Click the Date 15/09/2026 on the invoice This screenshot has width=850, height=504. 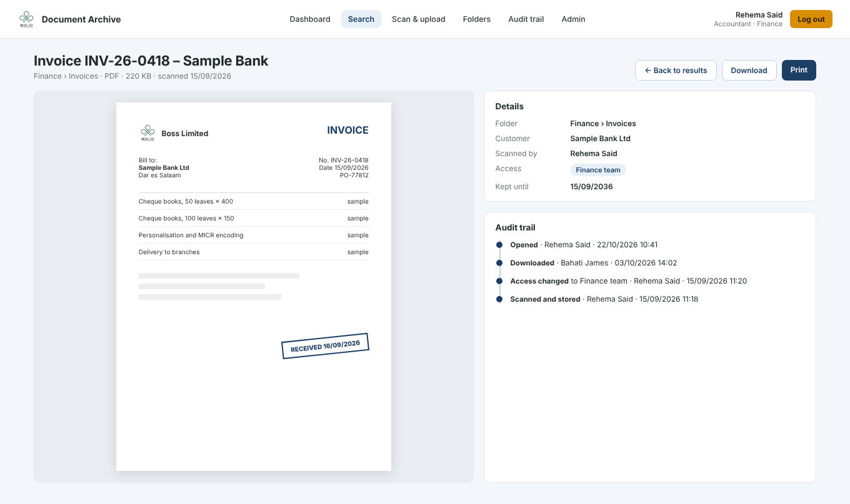[x=344, y=168]
